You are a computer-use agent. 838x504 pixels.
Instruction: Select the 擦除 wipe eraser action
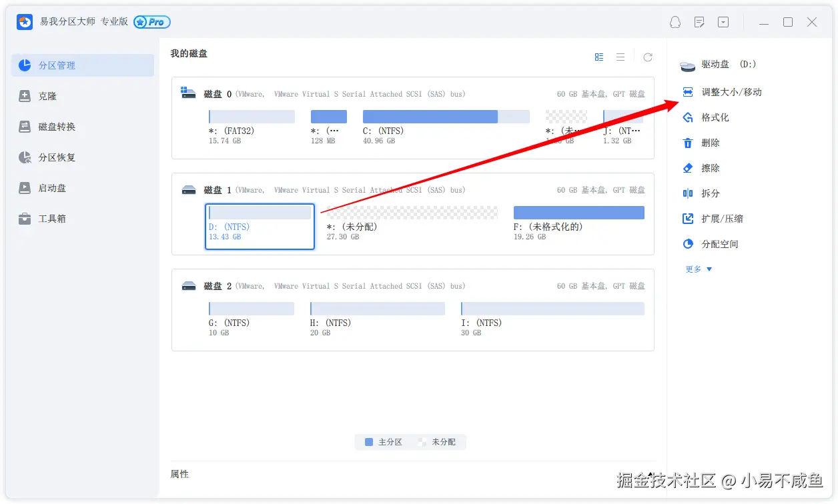[x=701, y=168]
